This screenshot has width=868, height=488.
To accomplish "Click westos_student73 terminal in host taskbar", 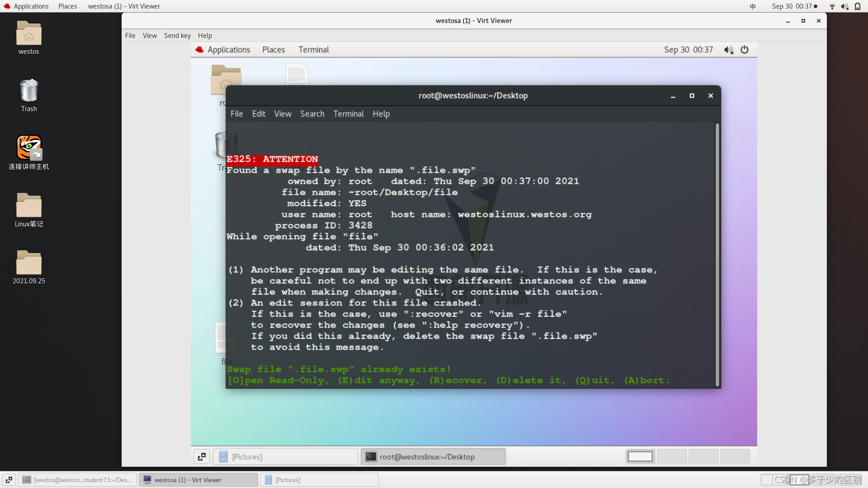I will click(x=78, y=480).
